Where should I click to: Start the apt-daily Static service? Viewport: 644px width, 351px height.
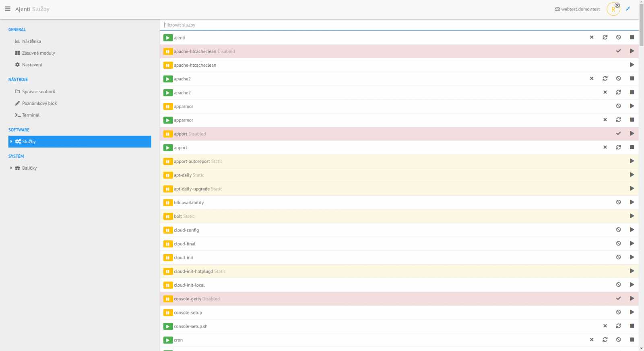click(x=632, y=175)
